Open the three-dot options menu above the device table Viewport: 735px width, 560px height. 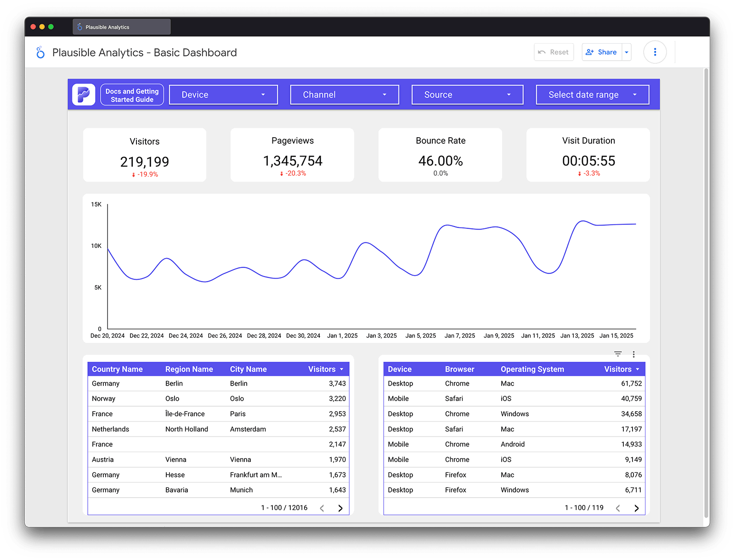pyautogui.click(x=634, y=354)
